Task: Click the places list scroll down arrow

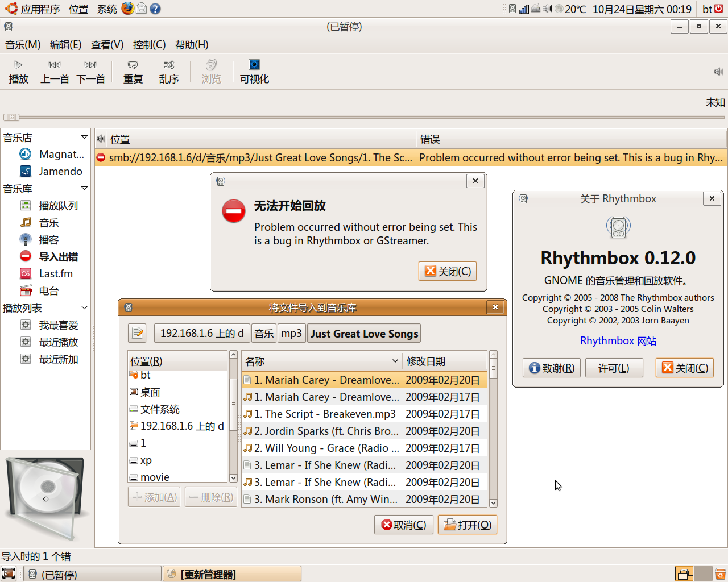Action: pyautogui.click(x=233, y=478)
